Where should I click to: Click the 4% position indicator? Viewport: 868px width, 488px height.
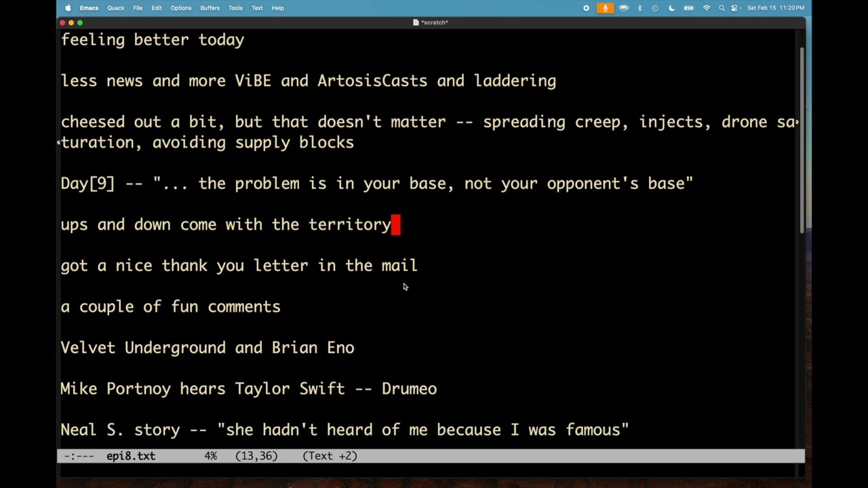(210, 456)
